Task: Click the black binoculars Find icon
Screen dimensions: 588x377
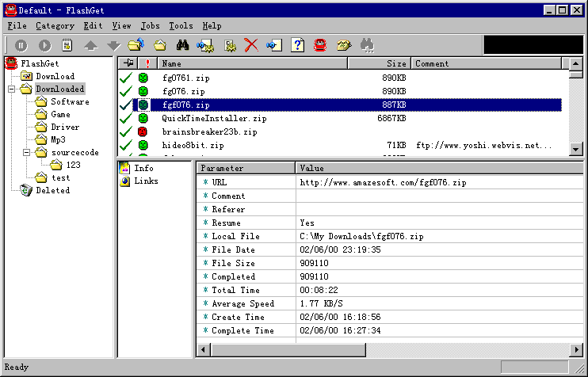Action: pos(182,45)
